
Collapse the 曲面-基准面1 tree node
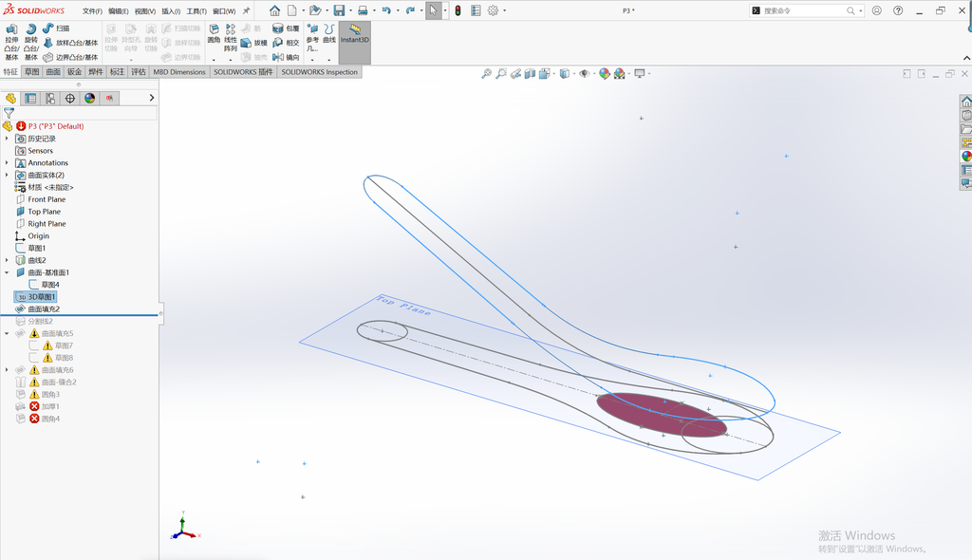pos(7,272)
